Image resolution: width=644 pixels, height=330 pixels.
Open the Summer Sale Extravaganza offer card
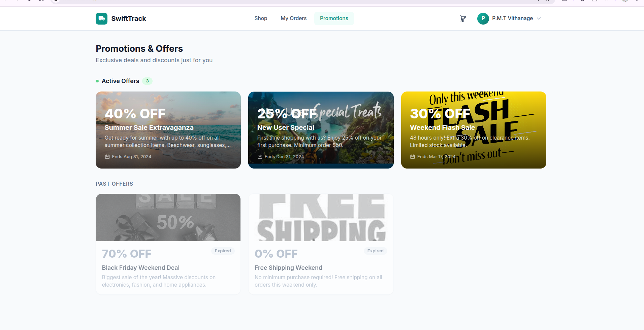click(x=168, y=130)
